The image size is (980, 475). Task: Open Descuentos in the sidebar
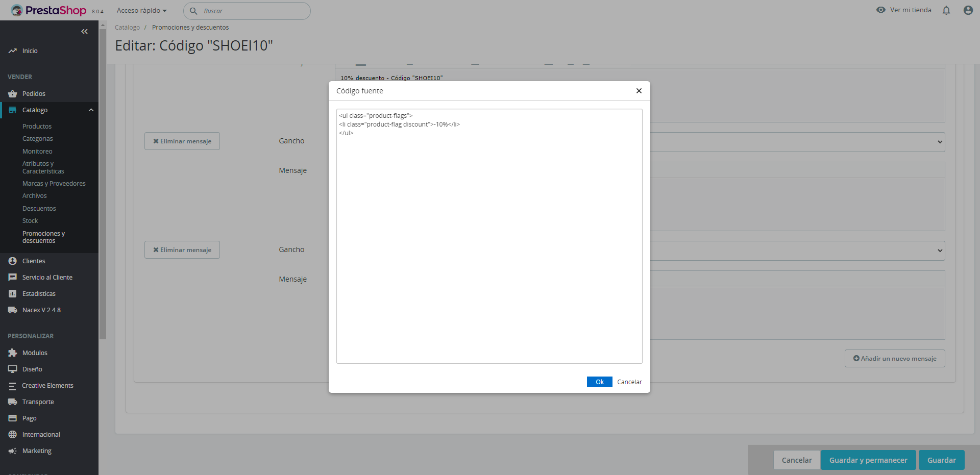click(39, 209)
